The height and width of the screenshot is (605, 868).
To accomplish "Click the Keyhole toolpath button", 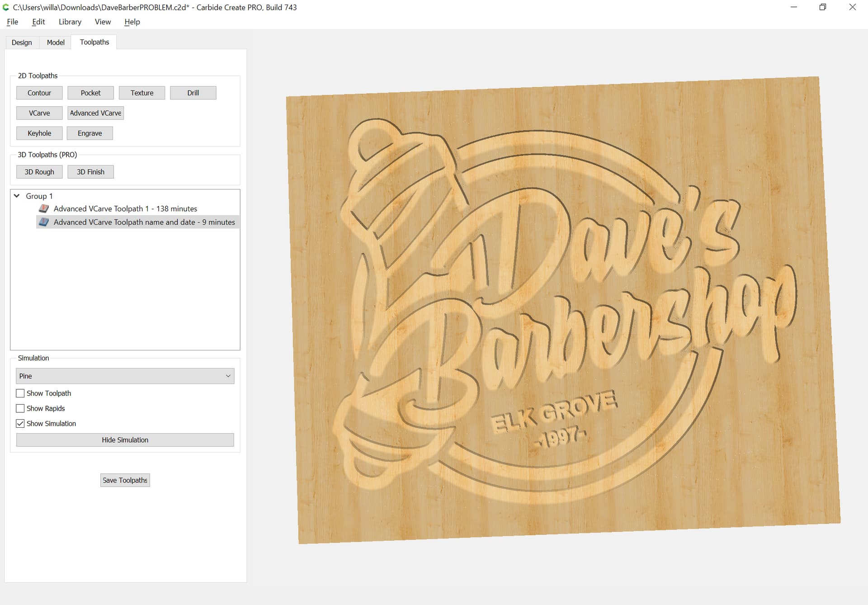I will click(39, 133).
